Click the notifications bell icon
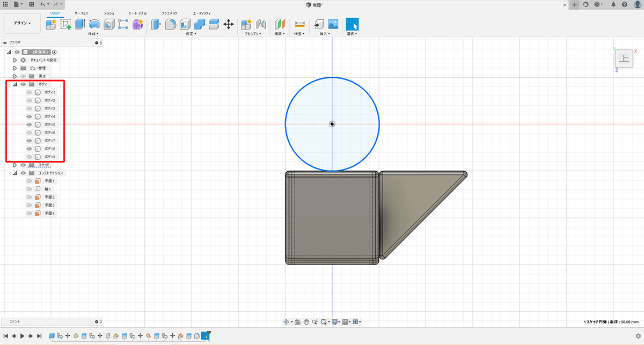 pyautogui.click(x=613, y=4)
